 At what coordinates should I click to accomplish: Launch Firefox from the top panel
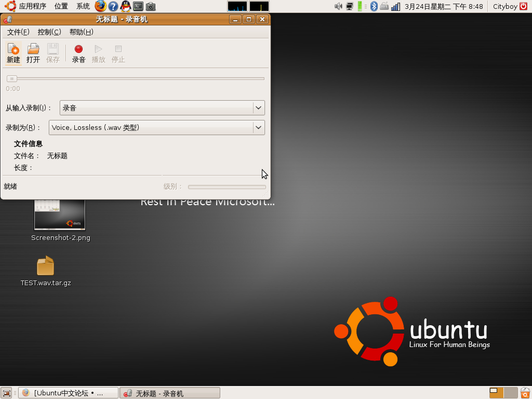[100, 6]
